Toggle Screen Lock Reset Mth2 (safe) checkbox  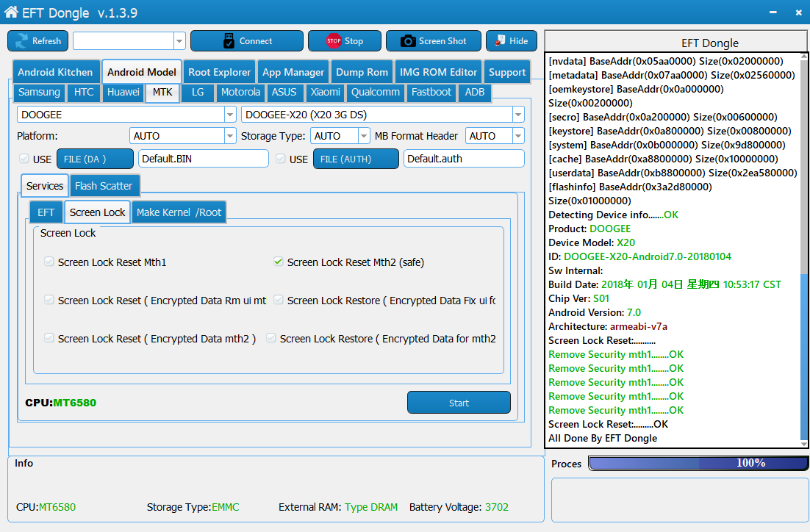coord(279,262)
